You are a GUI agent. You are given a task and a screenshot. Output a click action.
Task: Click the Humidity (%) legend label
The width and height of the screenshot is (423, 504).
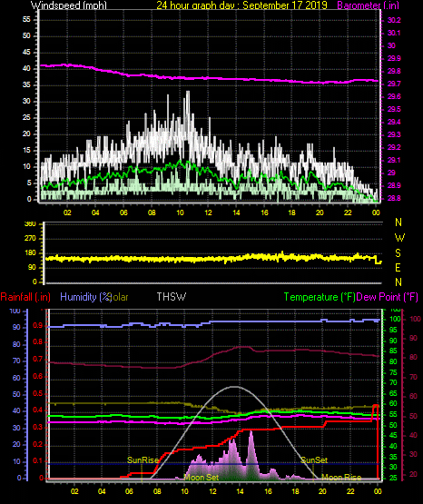85,297
